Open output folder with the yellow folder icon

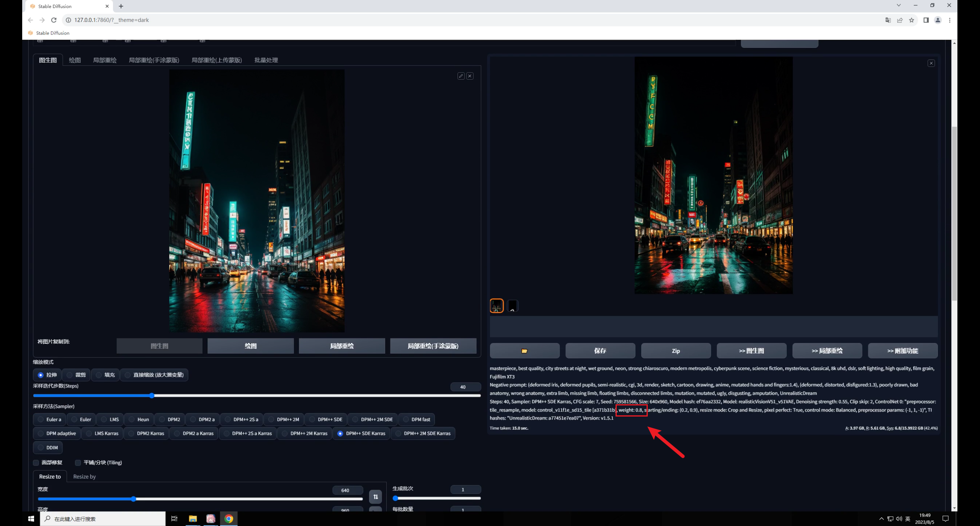tap(524, 351)
